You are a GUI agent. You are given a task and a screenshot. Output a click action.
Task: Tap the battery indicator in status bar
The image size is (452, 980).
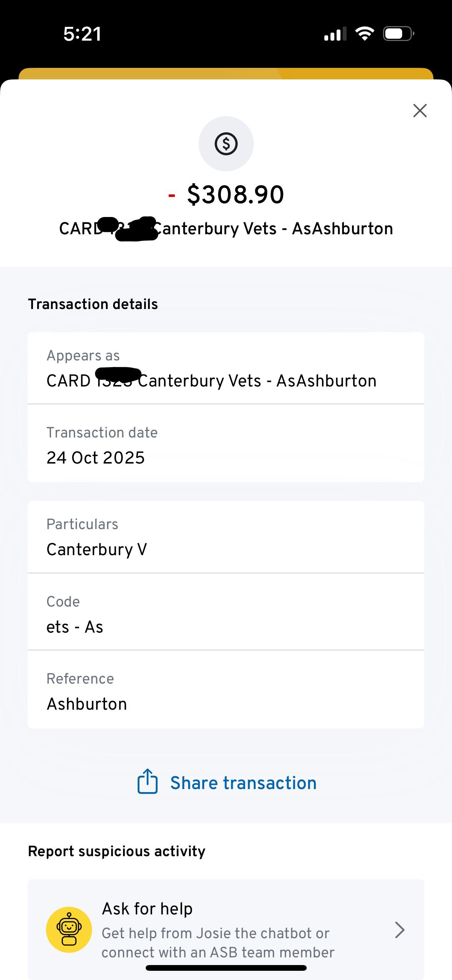(x=398, y=34)
